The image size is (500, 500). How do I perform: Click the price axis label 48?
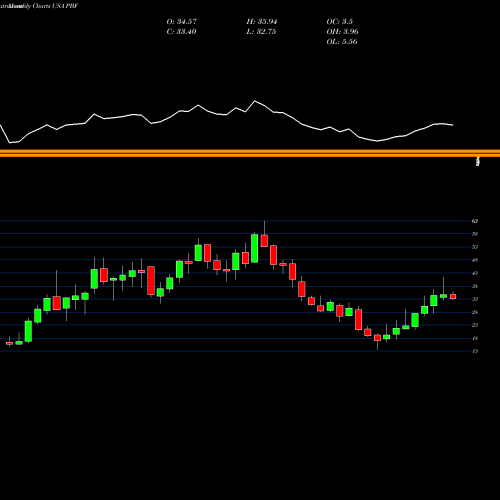pos(475,260)
